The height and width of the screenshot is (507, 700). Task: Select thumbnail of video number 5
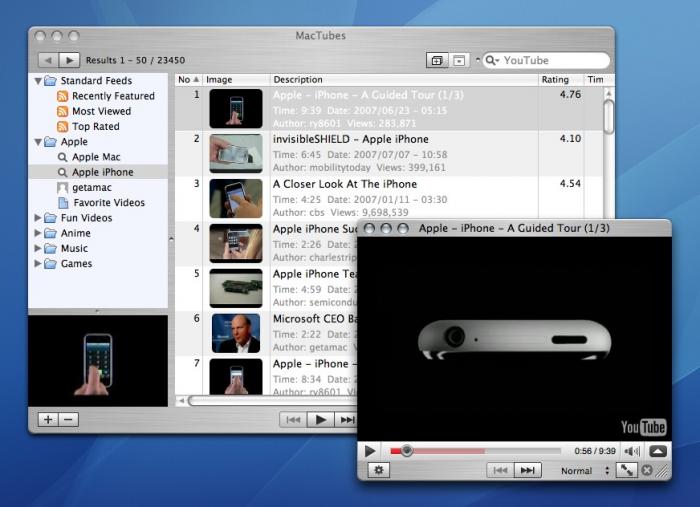click(x=236, y=288)
